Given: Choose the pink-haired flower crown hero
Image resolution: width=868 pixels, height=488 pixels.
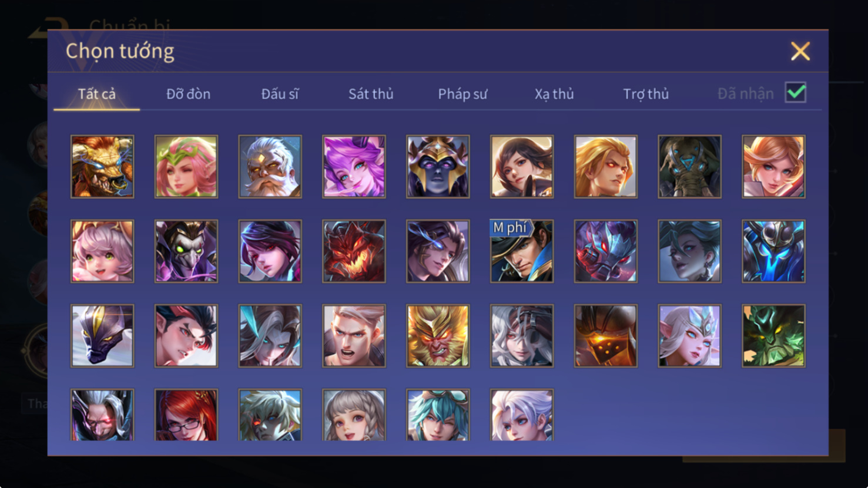Looking at the screenshot, I should (x=186, y=167).
